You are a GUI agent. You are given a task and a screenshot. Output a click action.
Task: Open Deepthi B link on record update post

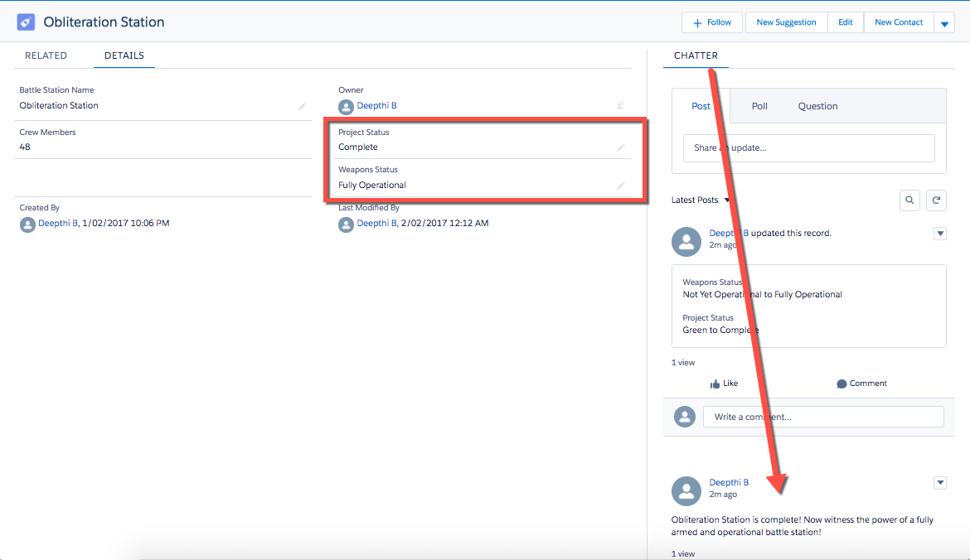[729, 233]
